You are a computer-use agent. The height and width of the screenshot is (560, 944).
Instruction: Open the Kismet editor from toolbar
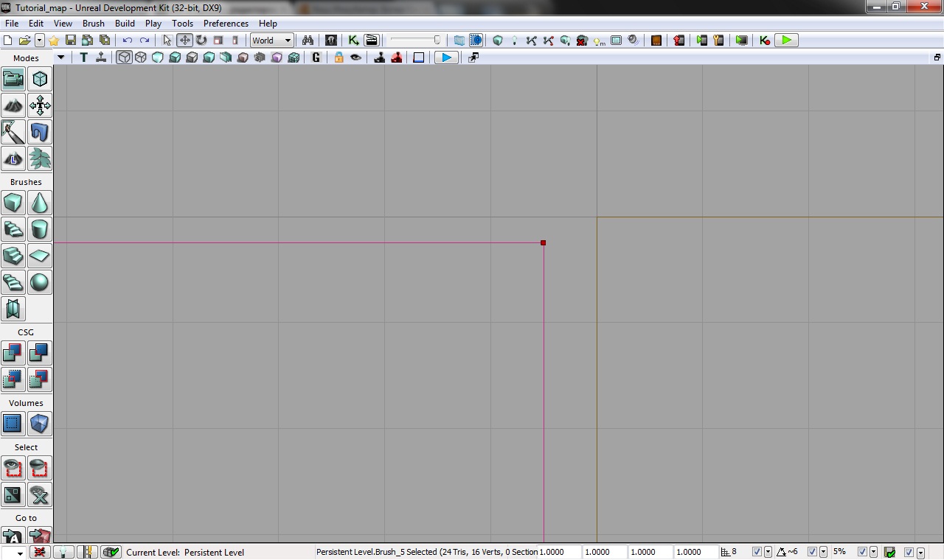(353, 41)
